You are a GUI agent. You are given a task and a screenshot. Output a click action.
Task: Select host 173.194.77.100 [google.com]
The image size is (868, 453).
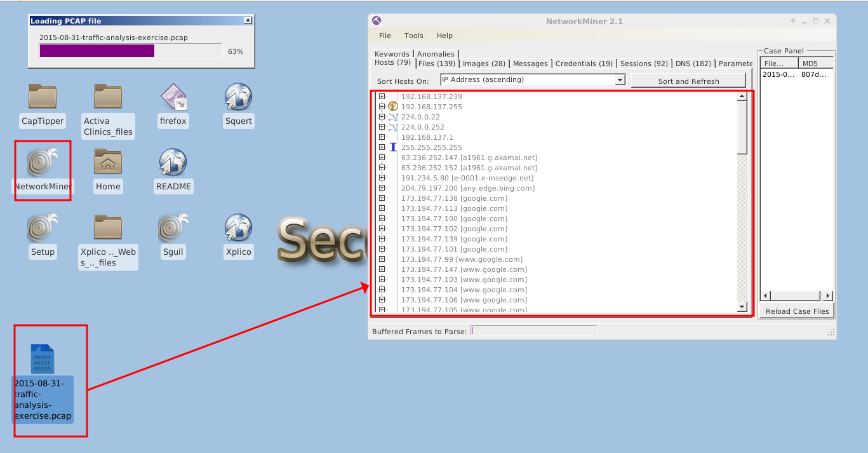point(454,219)
